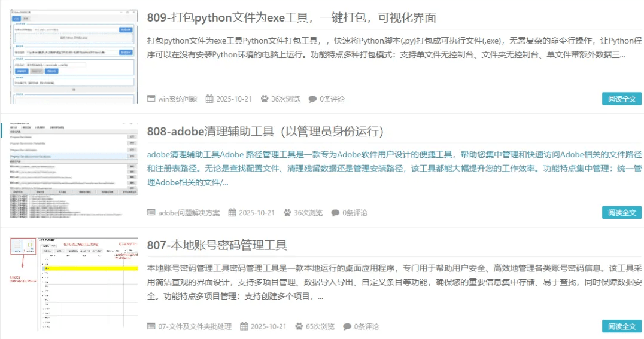The width and height of the screenshot is (644, 339).
Task: Click category icon beside 07-文件及文件夹批处理
Action: [151, 326]
